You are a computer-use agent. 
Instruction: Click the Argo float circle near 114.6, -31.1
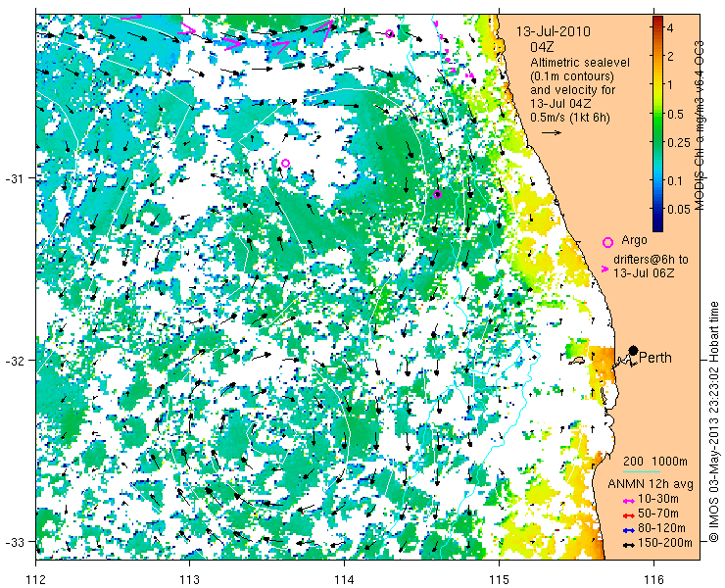437,194
